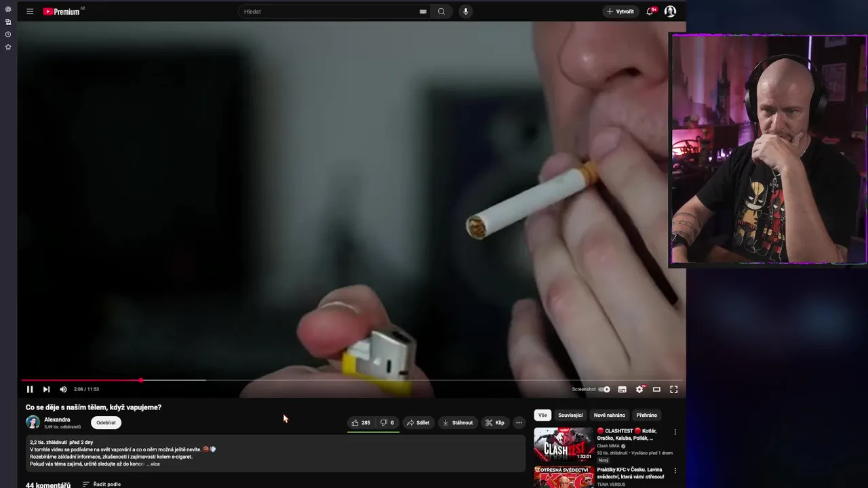Screen dimensions: 868x488
Task: Subscribe with the Odebírat button
Action: click(106, 422)
